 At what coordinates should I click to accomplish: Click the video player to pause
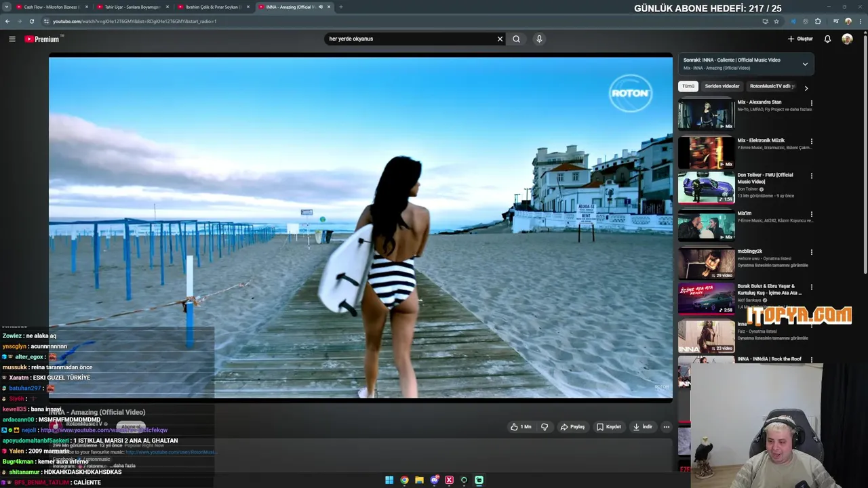[360, 228]
